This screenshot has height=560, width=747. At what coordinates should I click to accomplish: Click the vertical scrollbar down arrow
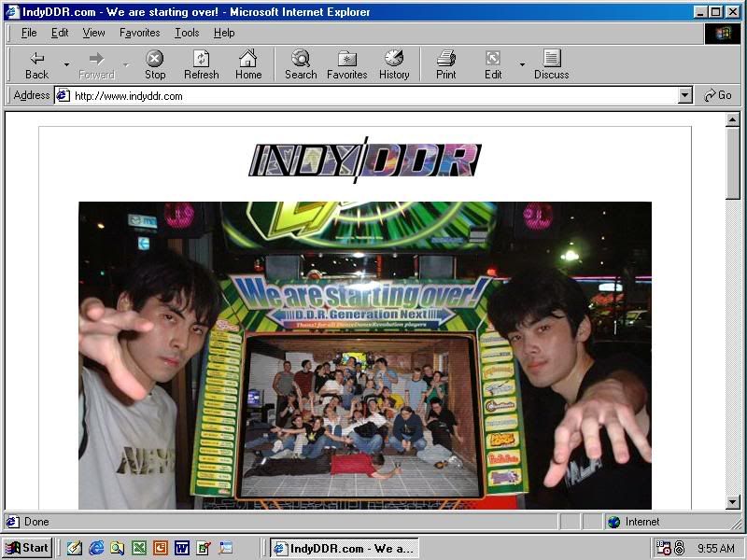733,501
